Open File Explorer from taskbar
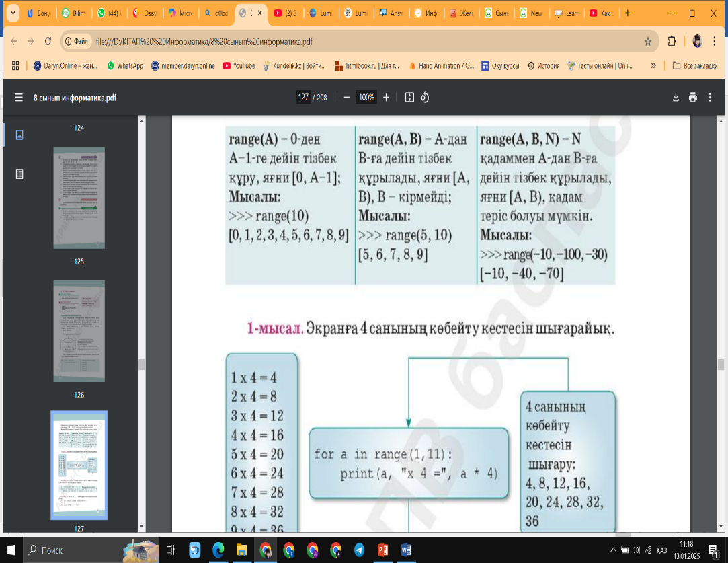Screen dimensions: 728x563 tap(241, 550)
